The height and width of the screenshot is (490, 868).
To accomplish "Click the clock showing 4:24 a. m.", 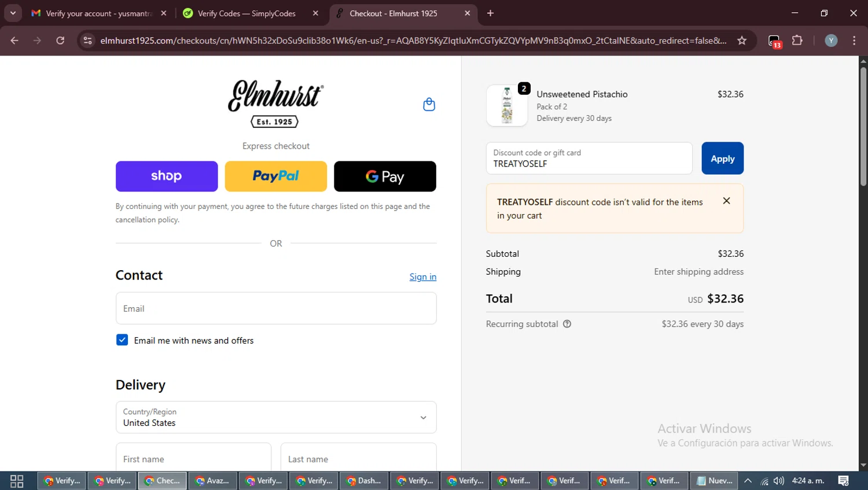I will click(808, 481).
